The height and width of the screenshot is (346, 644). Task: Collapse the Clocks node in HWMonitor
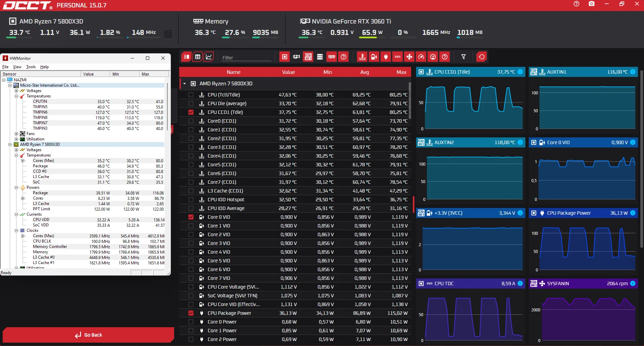pos(16,230)
